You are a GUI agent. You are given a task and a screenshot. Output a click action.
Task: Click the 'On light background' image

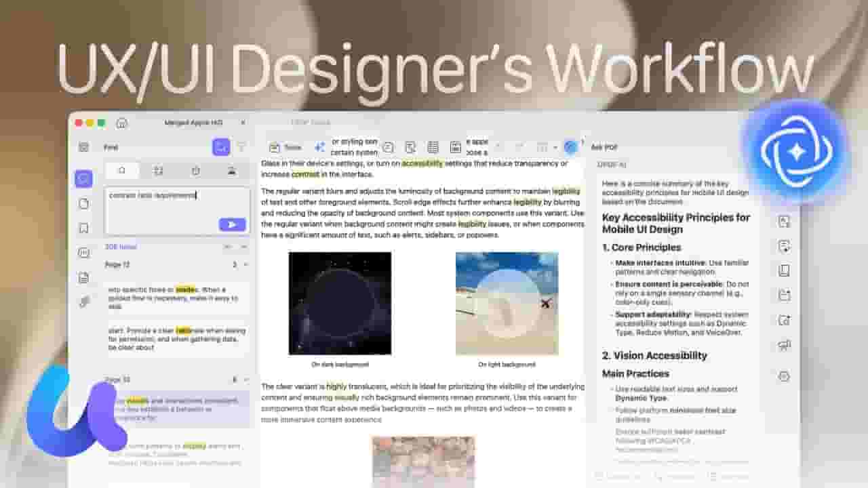coord(507,303)
